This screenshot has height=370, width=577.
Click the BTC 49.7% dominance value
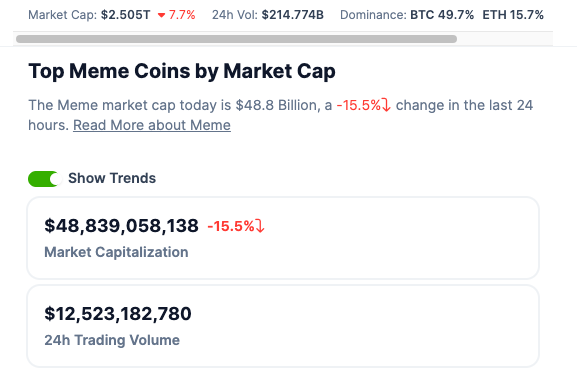(442, 15)
